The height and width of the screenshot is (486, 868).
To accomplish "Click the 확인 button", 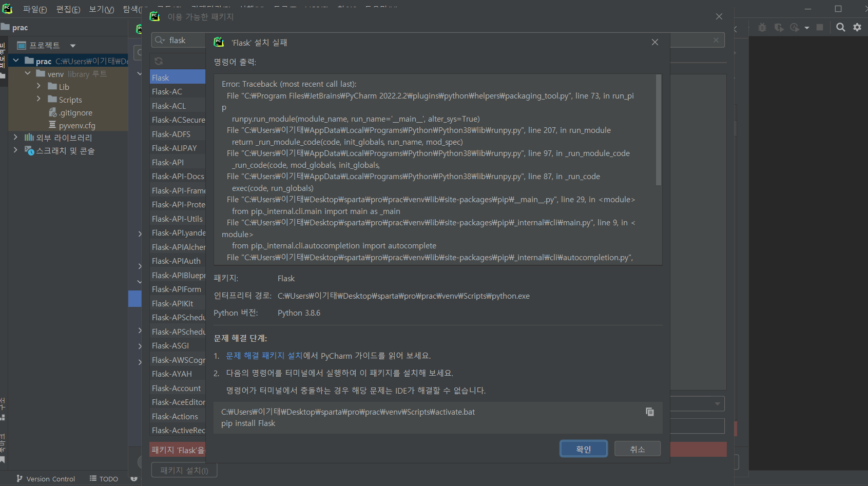I will [584, 449].
